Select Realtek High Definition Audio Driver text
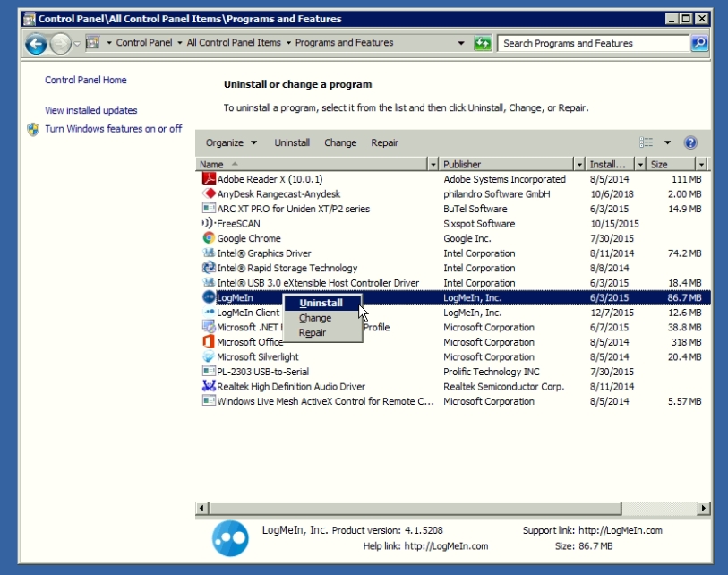 (291, 386)
